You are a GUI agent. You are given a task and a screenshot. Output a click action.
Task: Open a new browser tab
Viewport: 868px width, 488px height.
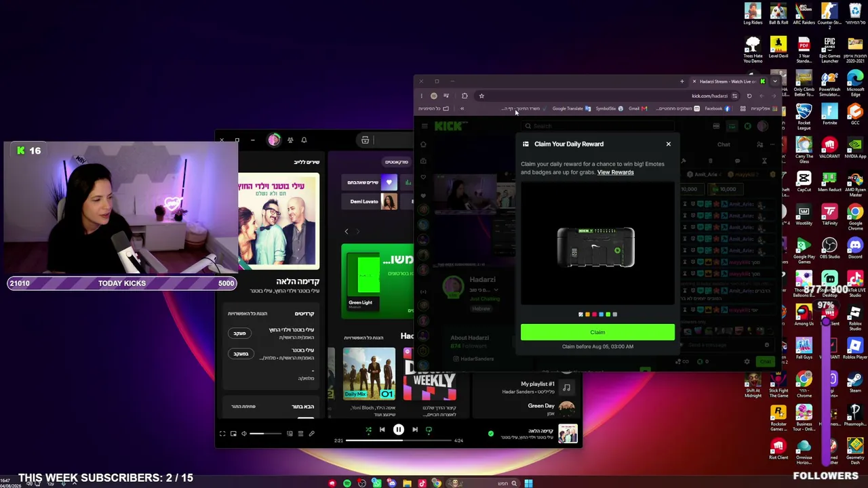[682, 81]
